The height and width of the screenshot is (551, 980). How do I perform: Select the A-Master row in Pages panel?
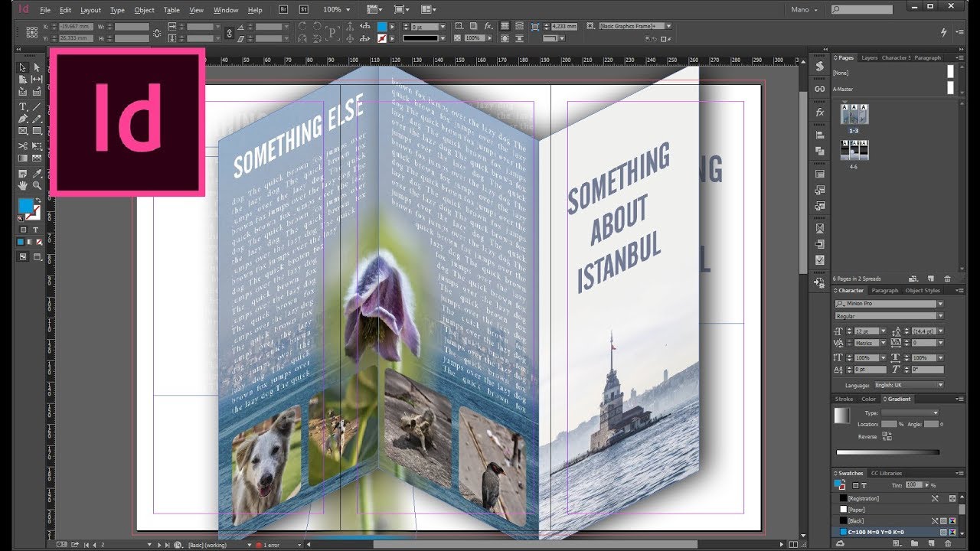(x=895, y=89)
